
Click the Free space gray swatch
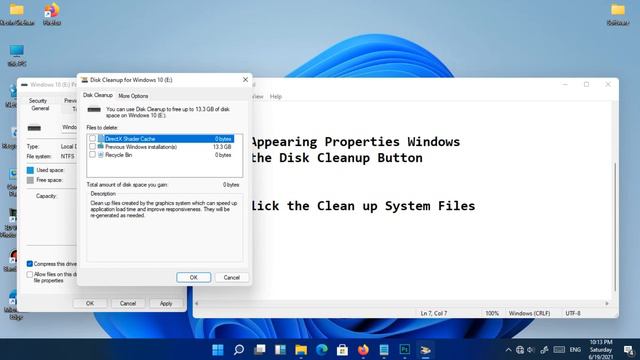[30, 180]
